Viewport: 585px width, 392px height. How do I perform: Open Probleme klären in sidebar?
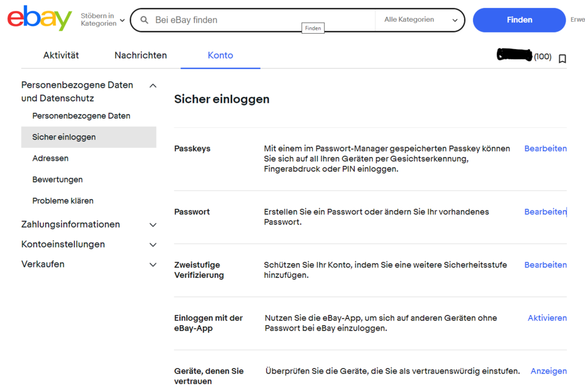click(x=63, y=201)
